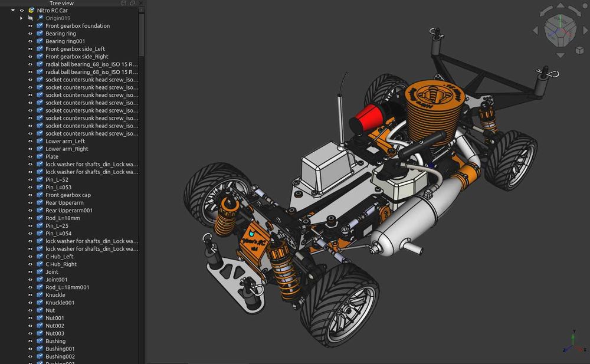Image resolution: width=590 pixels, height=364 pixels.
Task: Toggle eye icon for Nitro RC Car
Action: point(22,11)
